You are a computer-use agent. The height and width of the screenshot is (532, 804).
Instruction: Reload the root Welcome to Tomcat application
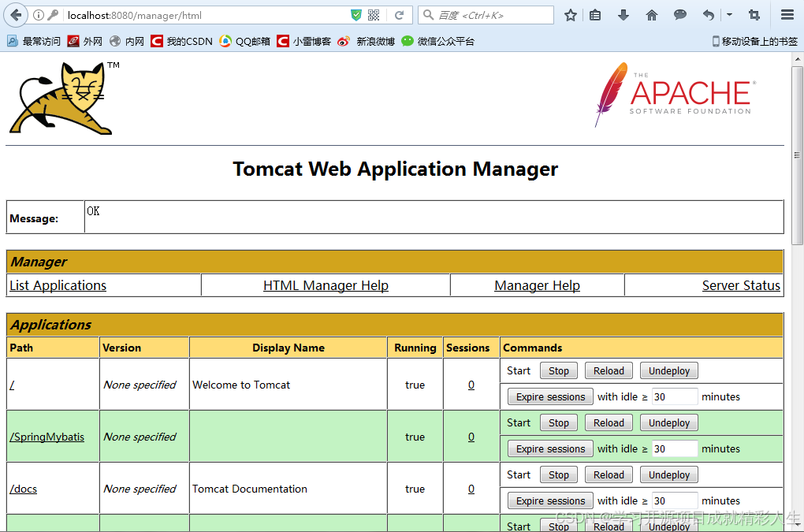(x=609, y=370)
